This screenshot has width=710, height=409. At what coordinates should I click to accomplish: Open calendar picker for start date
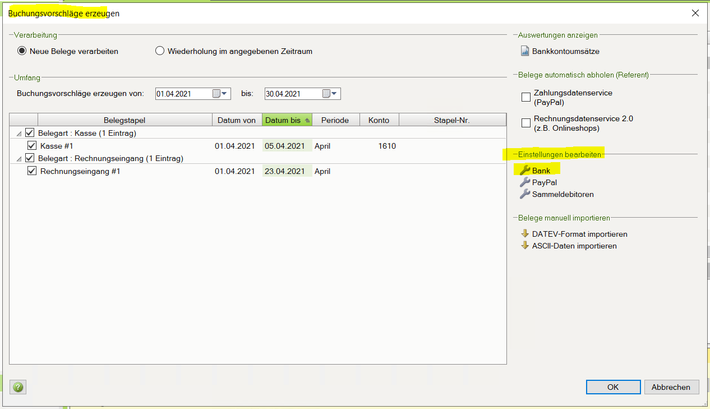[x=217, y=94]
